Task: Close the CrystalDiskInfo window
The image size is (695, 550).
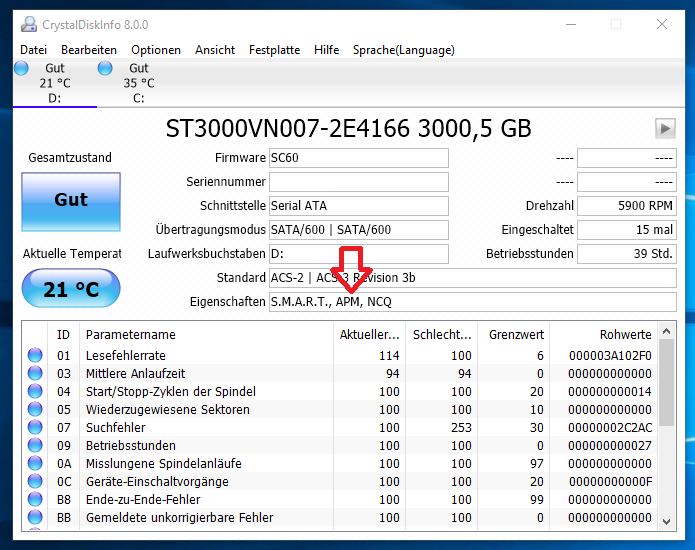Action: click(662, 24)
